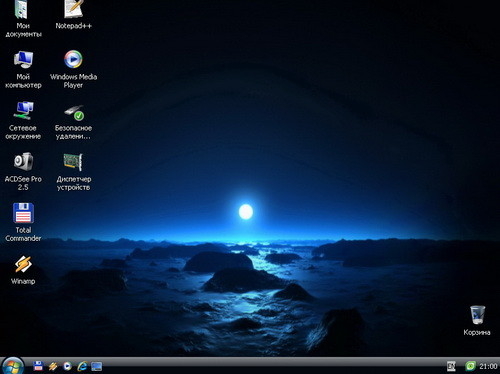Open the Мои документы desktop icon
The height and width of the screenshot is (374, 500).
[23, 17]
